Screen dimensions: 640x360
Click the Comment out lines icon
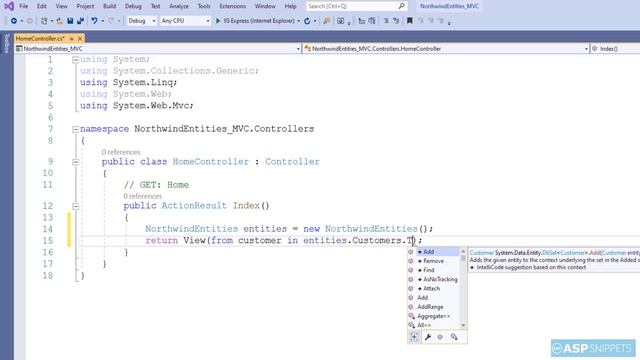[x=386, y=21]
